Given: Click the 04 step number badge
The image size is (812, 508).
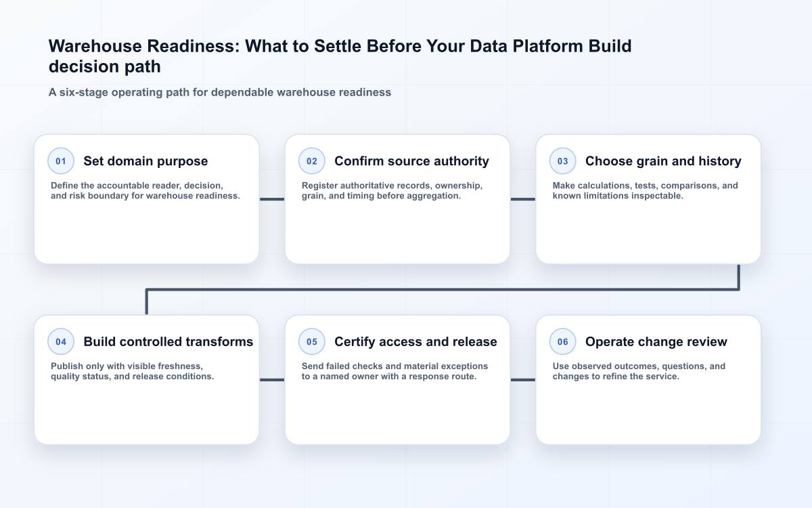Looking at the screenshot, I should click(61, 342).
